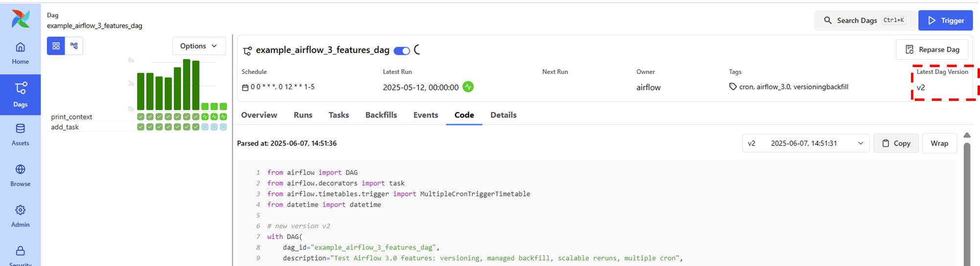This screenshot has height=266, width=980.
Task: Open the Backfills tab
Action: (381, 115)
